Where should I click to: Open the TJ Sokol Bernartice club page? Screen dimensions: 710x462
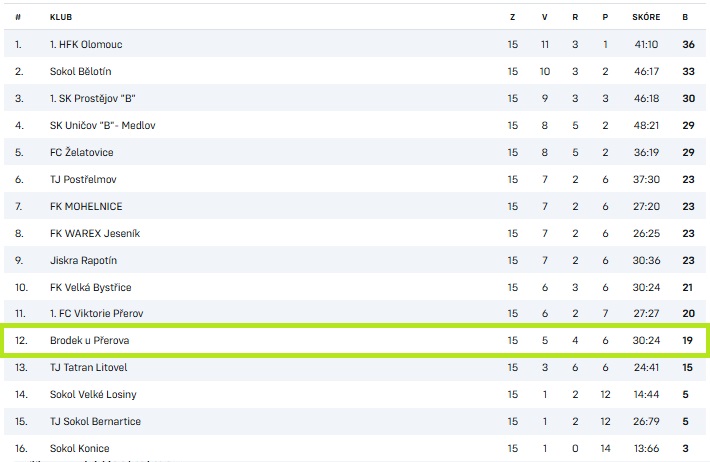coord(95,422)
